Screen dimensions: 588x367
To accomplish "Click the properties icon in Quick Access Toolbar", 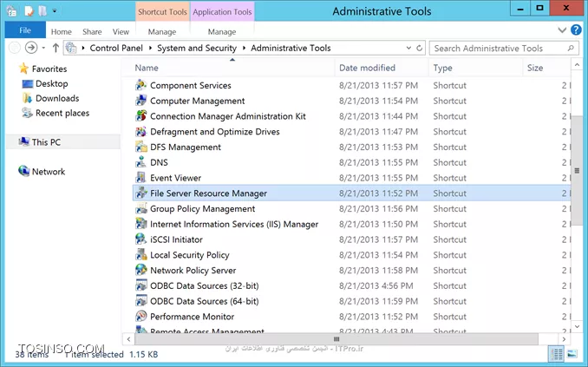I will (x=29, y=11).
